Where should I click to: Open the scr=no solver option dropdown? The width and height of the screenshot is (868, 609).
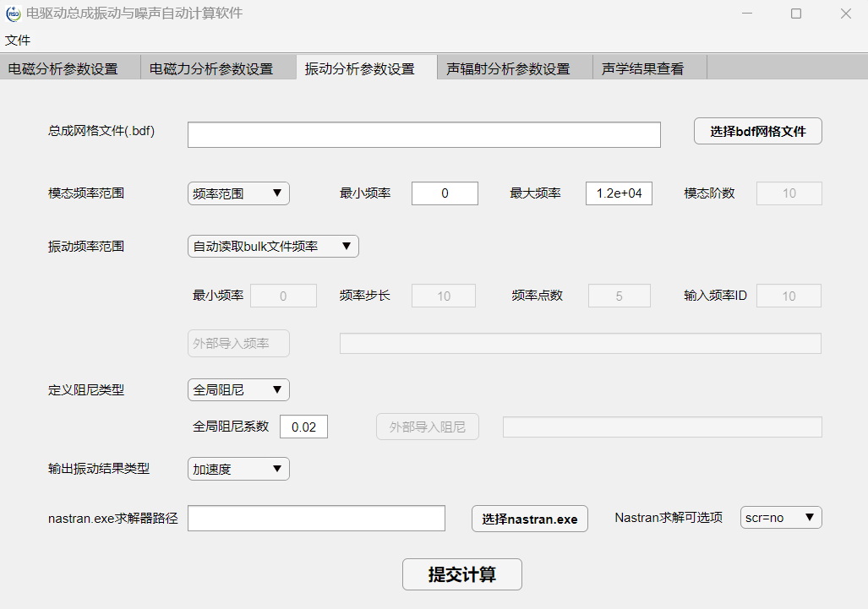click(781, 517)
